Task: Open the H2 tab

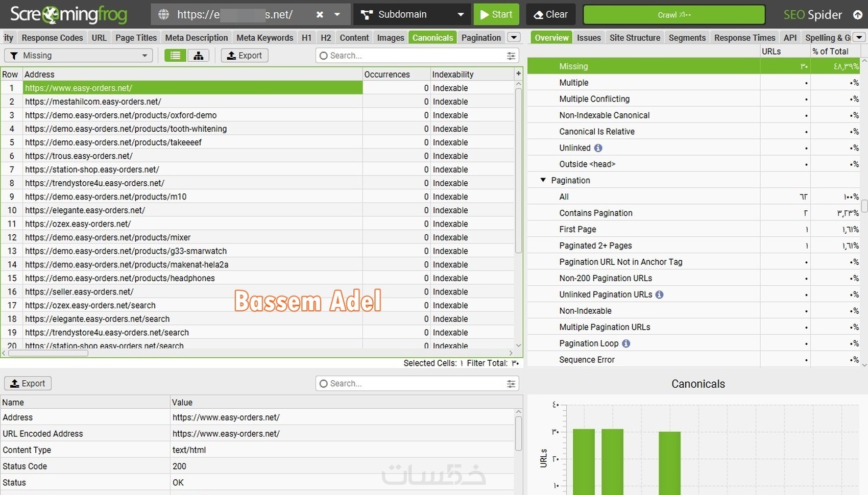Action: pos(326,37)
